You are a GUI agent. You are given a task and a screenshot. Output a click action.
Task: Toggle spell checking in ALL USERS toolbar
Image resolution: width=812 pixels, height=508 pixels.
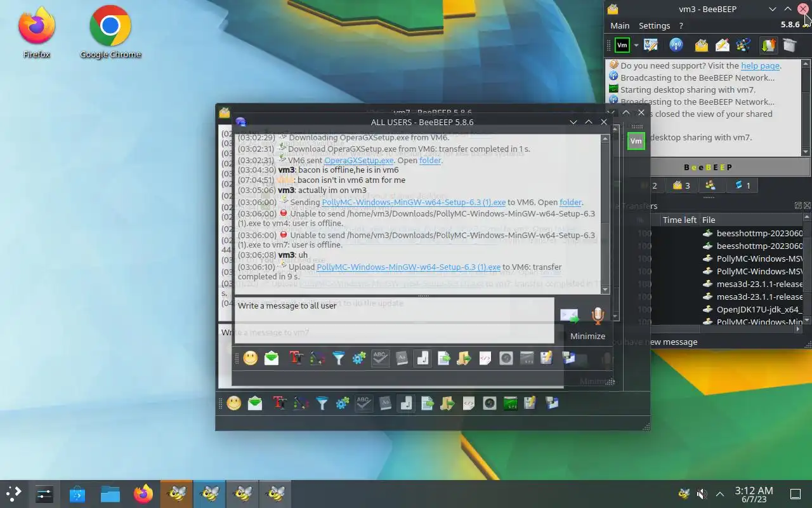click(380, 359)
